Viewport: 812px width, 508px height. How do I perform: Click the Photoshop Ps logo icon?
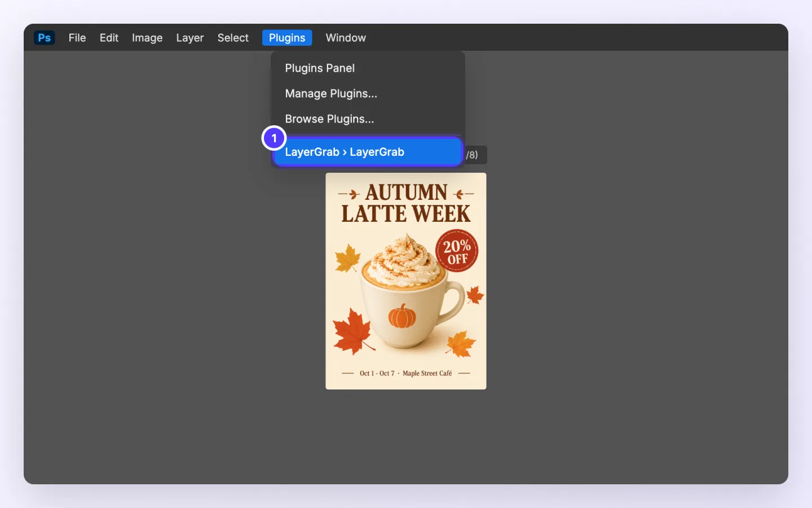pos(45,38)
